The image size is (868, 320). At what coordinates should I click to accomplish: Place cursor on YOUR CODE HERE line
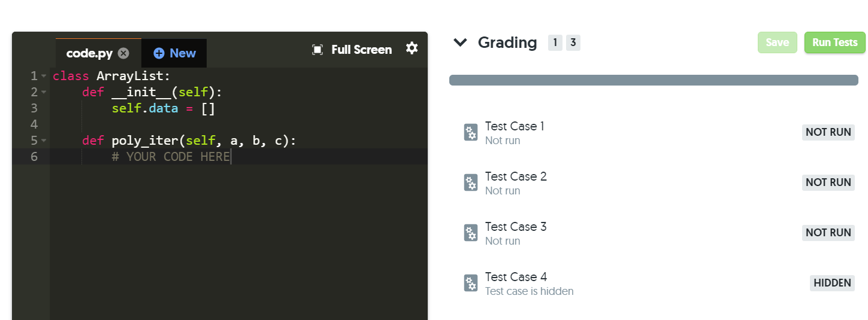tap(238, 157)
